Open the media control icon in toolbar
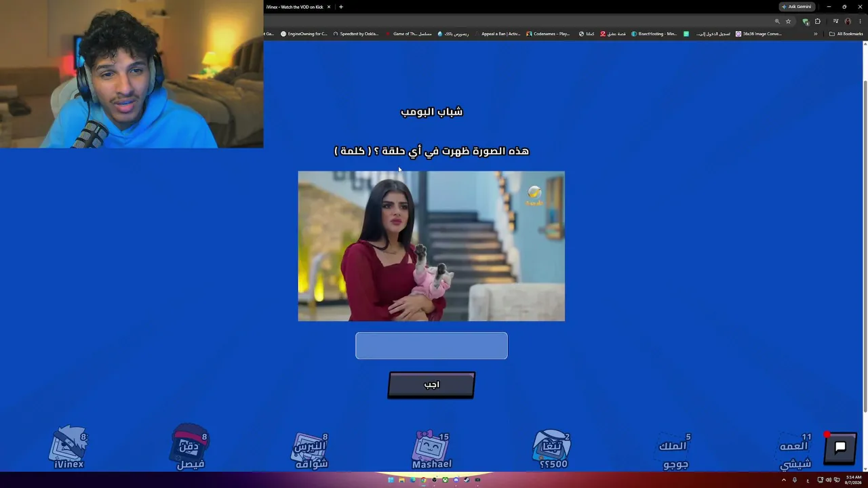The height and width of the screenshot is (488, 868). coord(835,21)
